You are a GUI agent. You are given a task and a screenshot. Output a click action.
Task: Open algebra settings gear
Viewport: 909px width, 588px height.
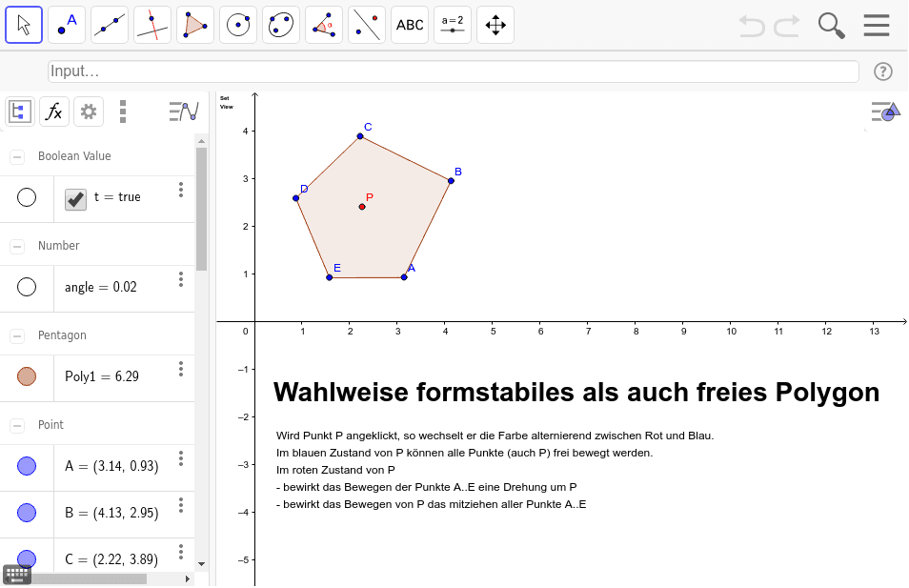(89, 112)
